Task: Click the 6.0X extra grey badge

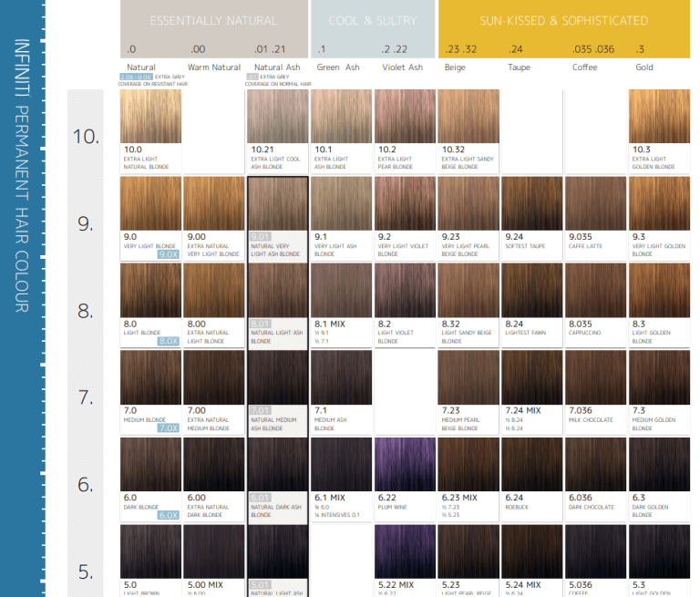Action: pos(169,515)
